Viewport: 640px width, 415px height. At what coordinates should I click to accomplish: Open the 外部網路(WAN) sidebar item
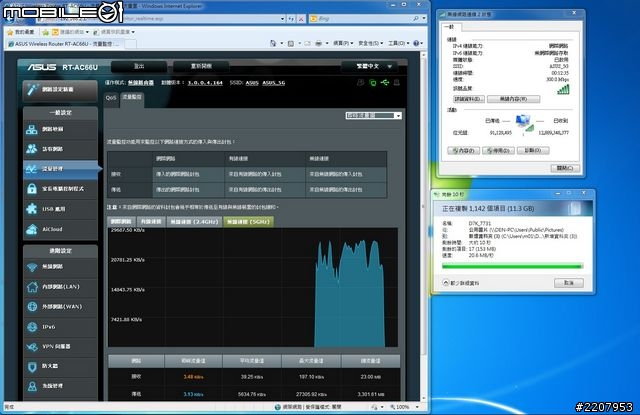[x=32, y=309]
